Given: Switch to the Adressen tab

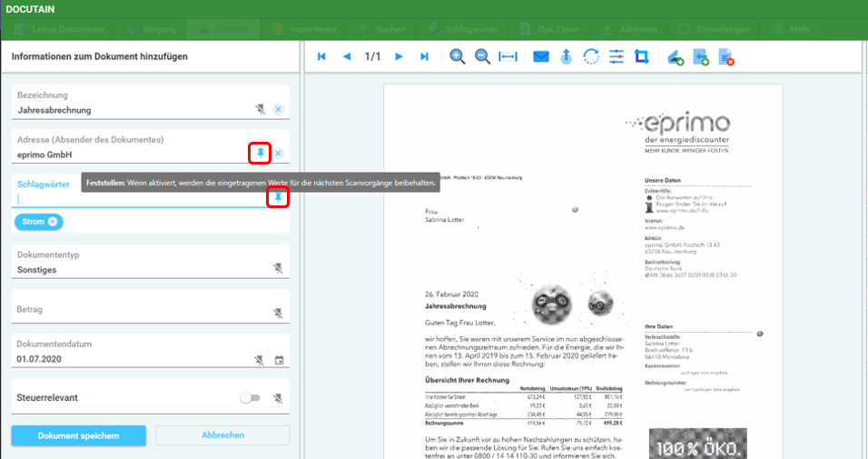Looking at the screenshot, I should point(629,29).
